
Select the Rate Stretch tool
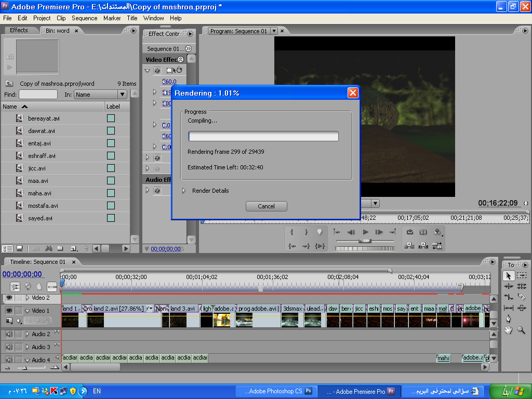[x=508, y=297]
